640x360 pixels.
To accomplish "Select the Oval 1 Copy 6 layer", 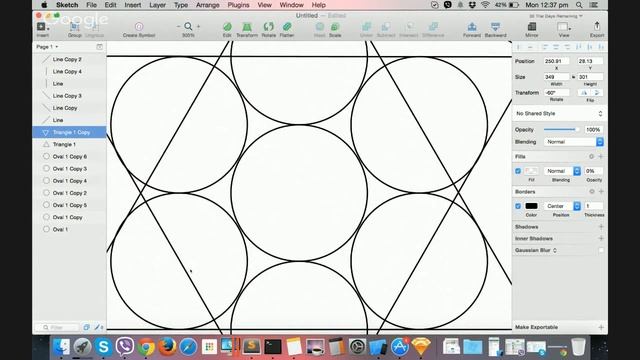I will [69, 157].
